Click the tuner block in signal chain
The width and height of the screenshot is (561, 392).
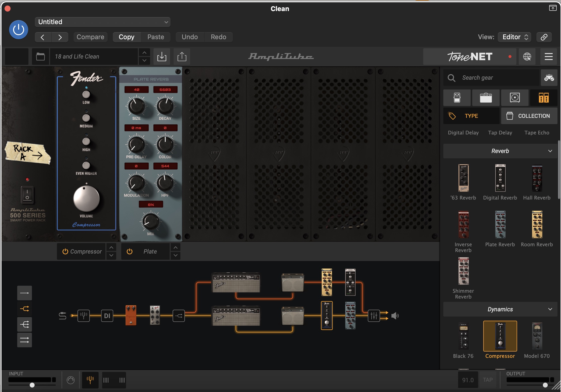[x=84, y=316]
